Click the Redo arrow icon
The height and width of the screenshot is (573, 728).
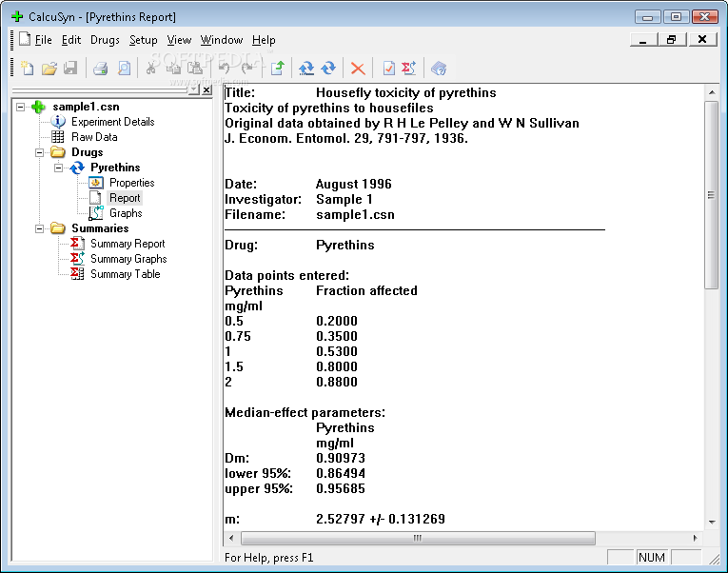[247, 69]
